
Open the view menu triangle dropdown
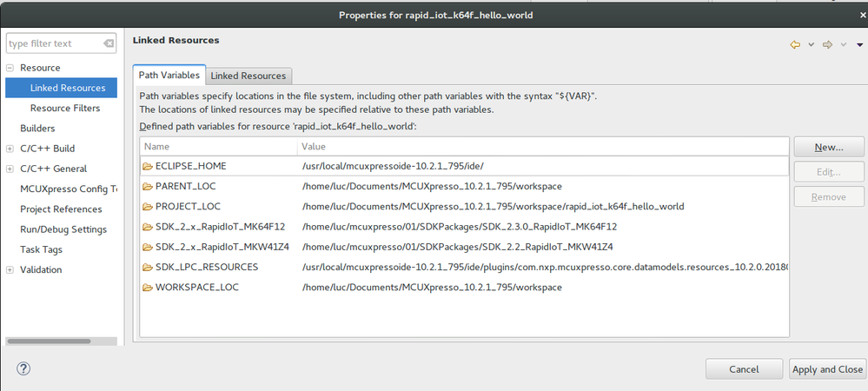point(858,44)
